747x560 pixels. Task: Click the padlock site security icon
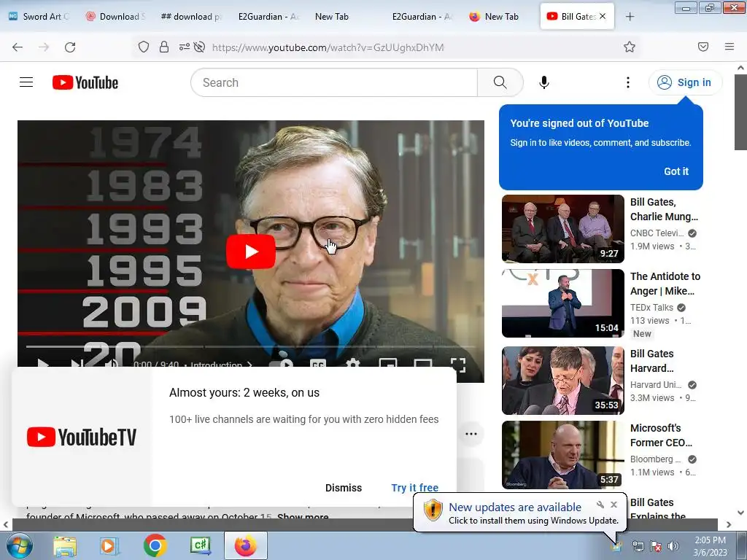click(x=164, y=47)
